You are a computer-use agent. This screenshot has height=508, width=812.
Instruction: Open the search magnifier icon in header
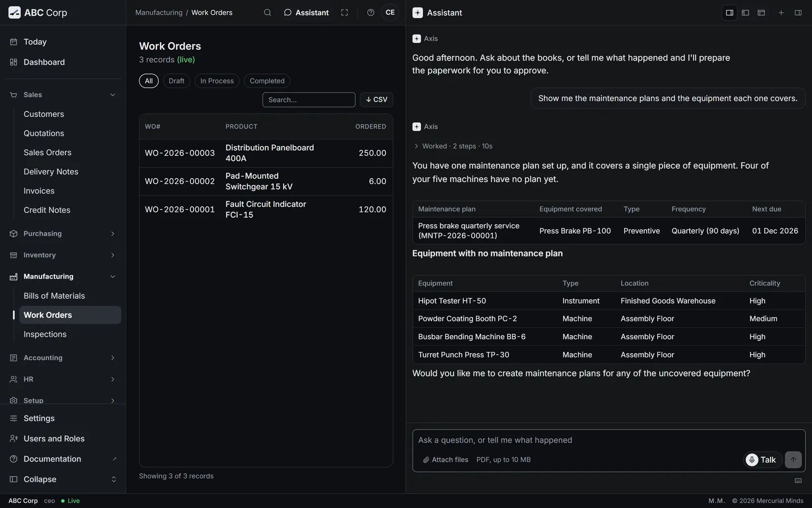(x=267, y=13)
